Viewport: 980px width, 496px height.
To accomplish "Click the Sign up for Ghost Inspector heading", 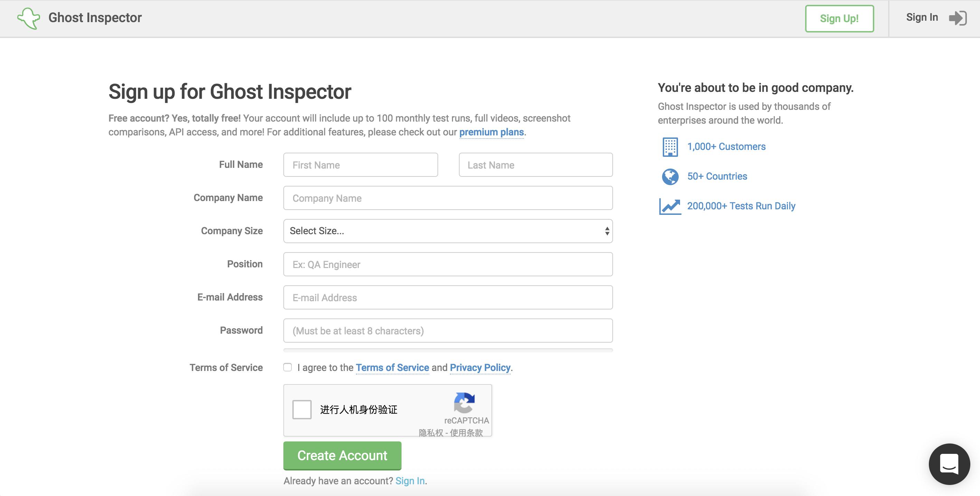I will 230,92.
